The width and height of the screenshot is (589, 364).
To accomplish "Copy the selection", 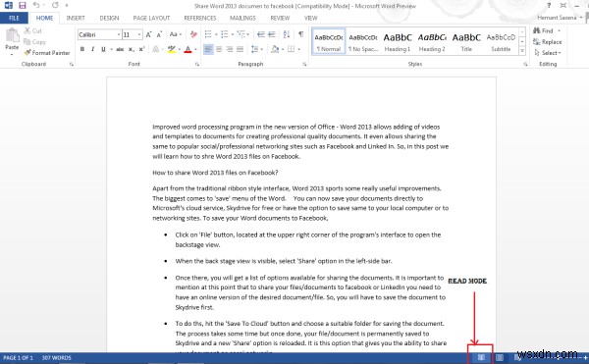I will [x=34, y=41].
